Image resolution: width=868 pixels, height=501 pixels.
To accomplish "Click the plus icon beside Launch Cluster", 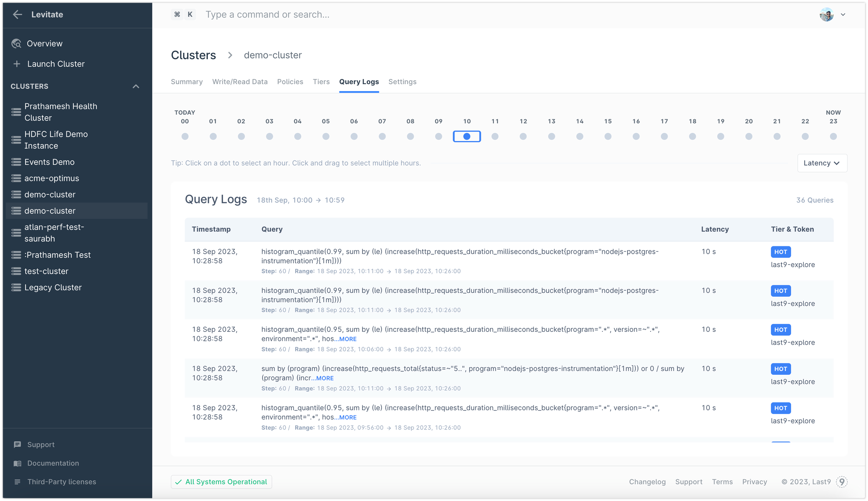I will point(16,64).
